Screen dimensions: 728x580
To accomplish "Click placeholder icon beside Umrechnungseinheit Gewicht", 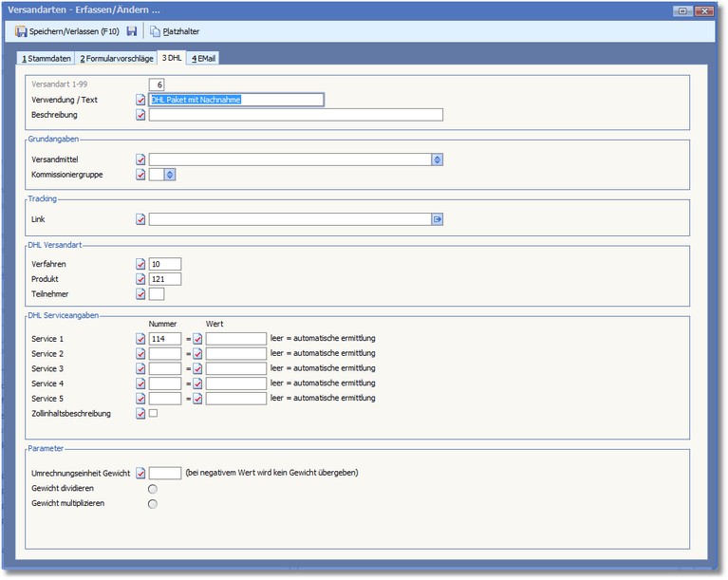I will 141,473.
